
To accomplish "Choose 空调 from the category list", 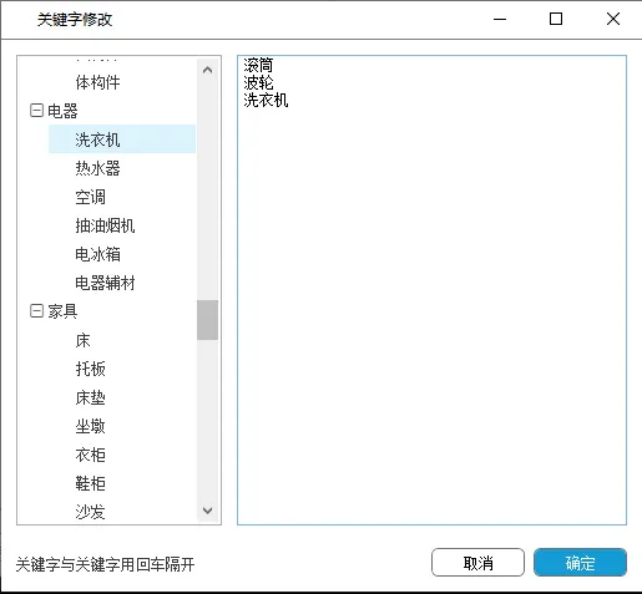I will click(x=90, y=197).
